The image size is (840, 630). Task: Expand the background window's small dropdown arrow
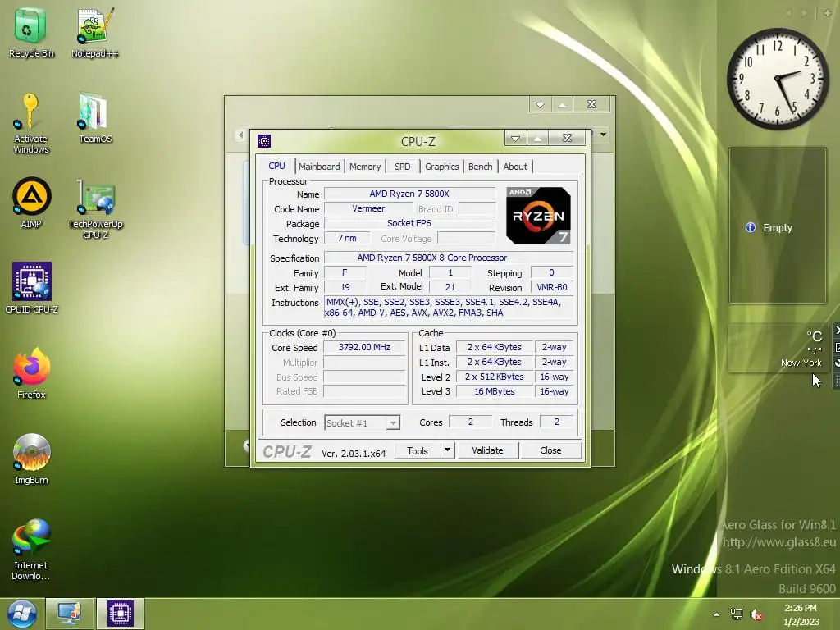pos(603,135)
